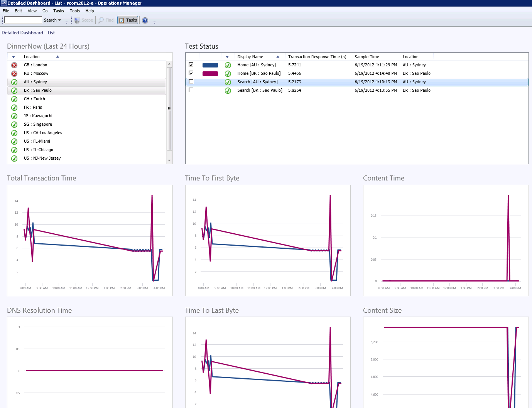Check the Search [BR : Sao Paulo] checkbox
Screen dimensions: 532x408
click(191, 90)
